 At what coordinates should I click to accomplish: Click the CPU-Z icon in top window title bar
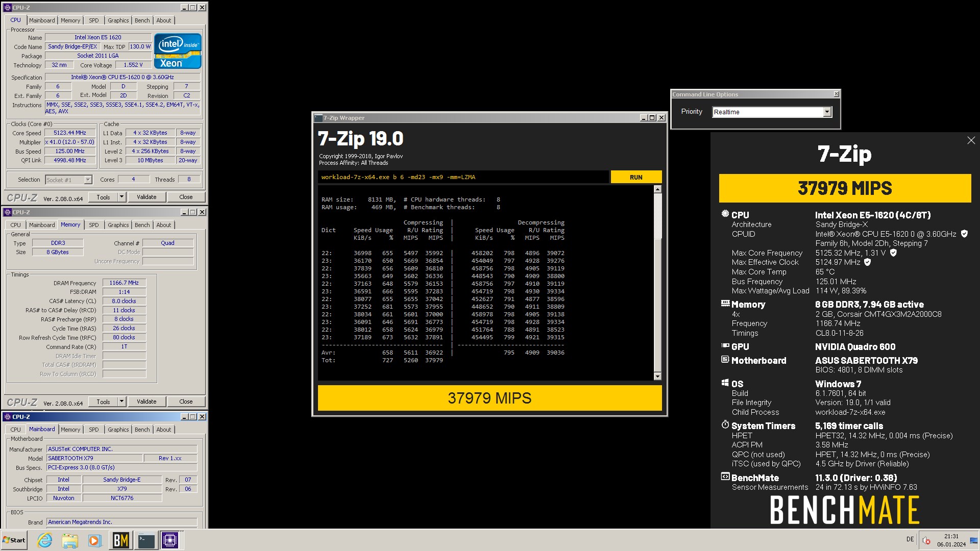[7, 8]
